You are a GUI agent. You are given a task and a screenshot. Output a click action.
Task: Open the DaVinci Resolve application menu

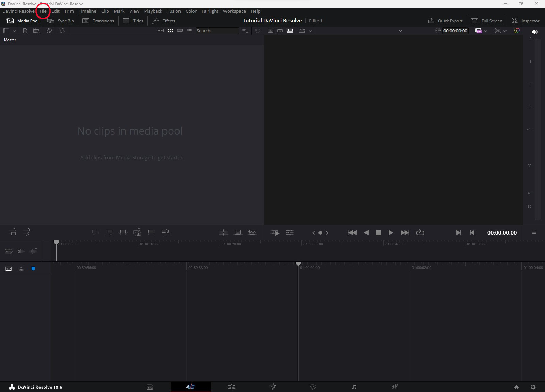tap(18, 11)
